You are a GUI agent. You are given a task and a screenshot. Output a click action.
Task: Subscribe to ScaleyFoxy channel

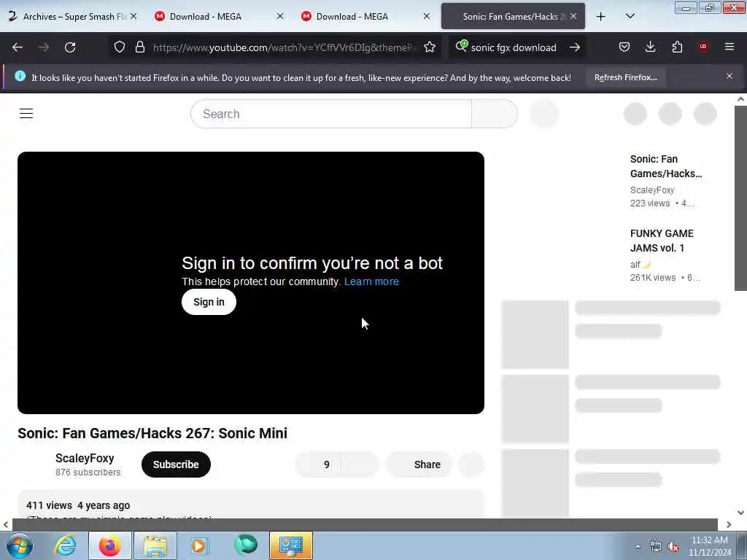(176, 464)
